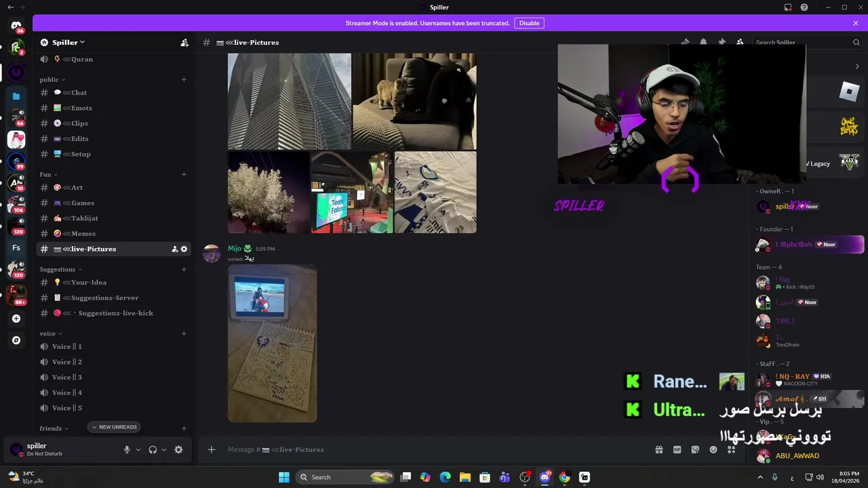The width and height of the screenshot is (868, 488).
Task: Open GIF picker
Action: point(677,449)
